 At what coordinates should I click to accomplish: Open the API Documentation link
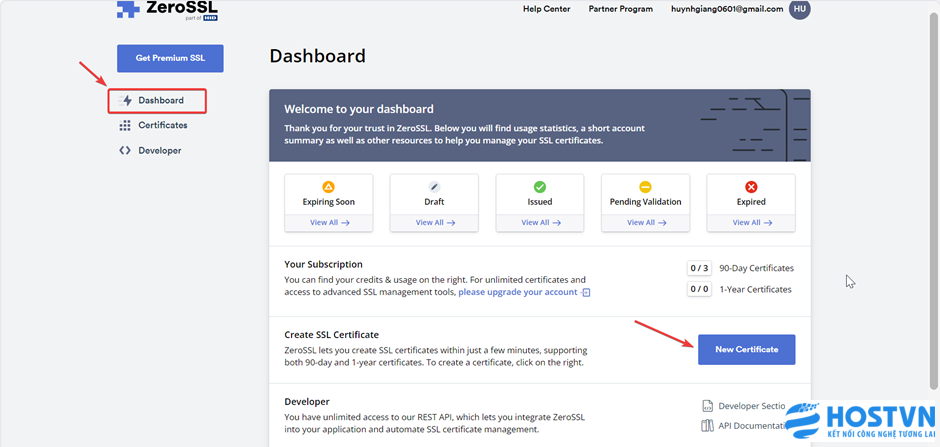tap(752, 426)
